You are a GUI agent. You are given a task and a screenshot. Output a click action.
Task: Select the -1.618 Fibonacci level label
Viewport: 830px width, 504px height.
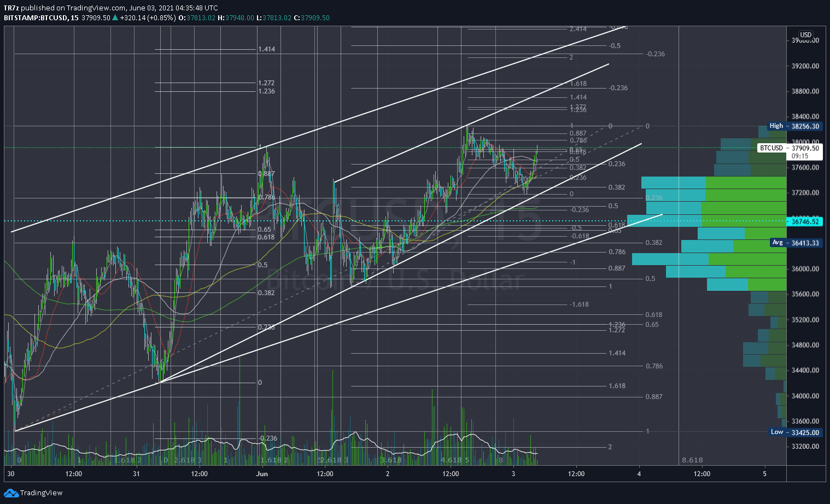579,304
